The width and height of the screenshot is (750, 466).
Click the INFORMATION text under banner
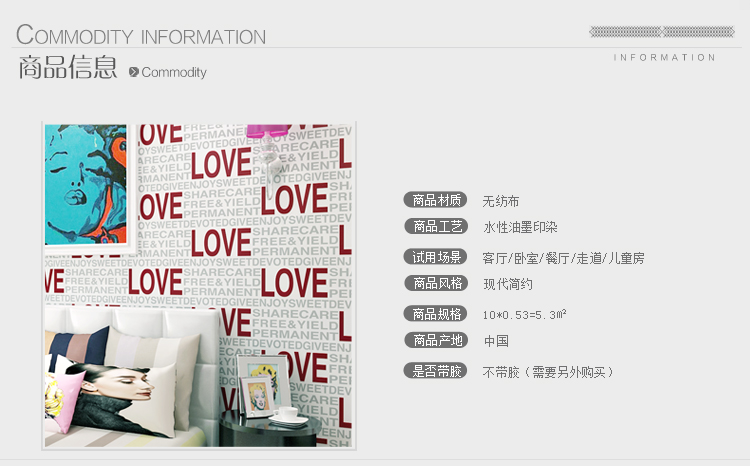click(664, 57)
